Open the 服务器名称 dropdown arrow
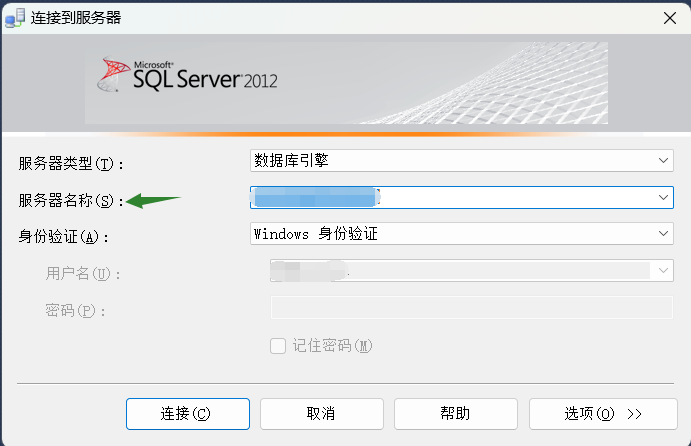Viewport: 691px width, 446px height. (663, 197)
